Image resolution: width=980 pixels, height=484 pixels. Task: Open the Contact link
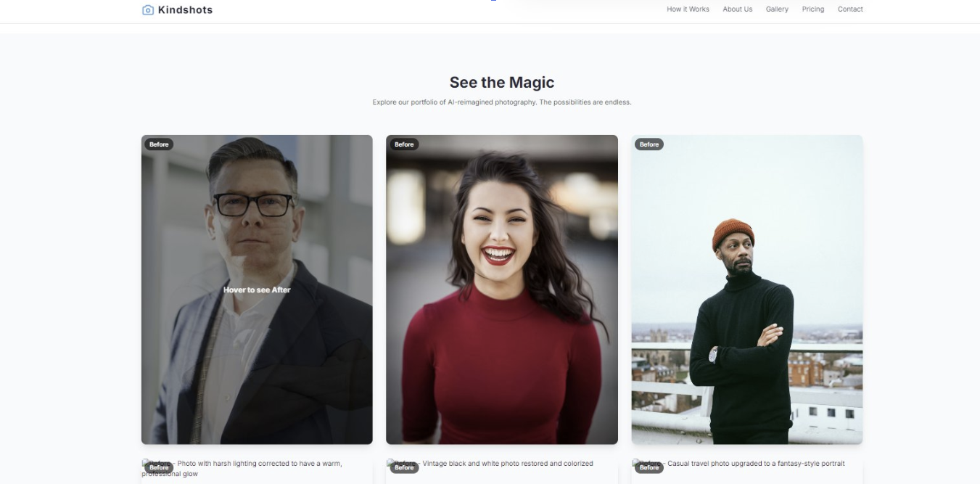click(850, 9)
